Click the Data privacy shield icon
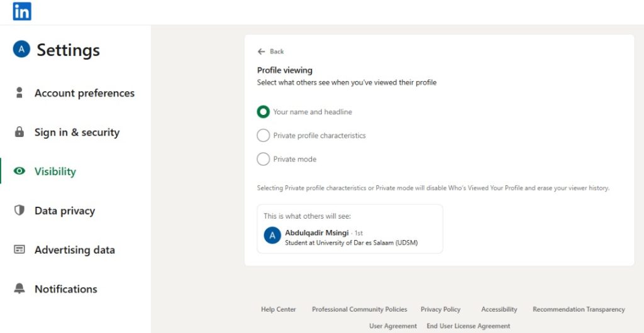This screenshot has width=644, height=333. click(19, 210)
